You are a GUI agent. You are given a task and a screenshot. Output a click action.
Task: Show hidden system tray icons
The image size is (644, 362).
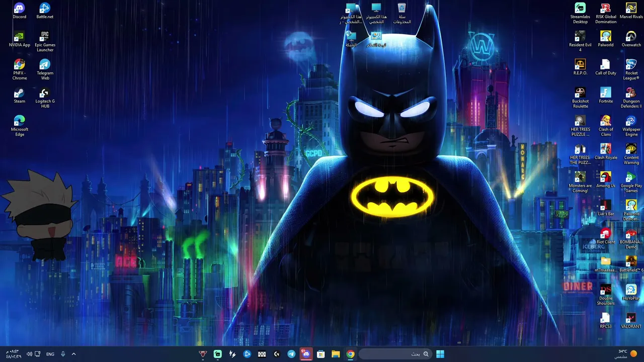click(73, 354)
